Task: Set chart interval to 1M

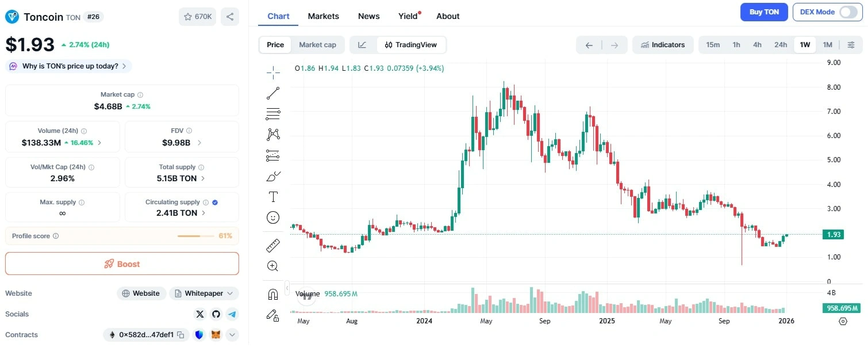Action: (827, 45)
